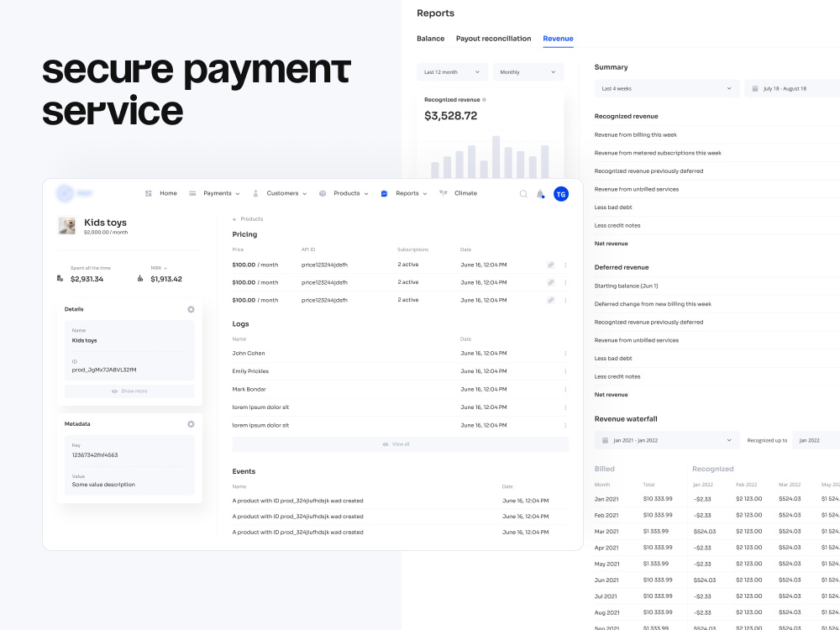The image size is (840, 630).
Task: Click the July 18 - August 18 date field
Action: pyautogui.click(x=792, y=88)
